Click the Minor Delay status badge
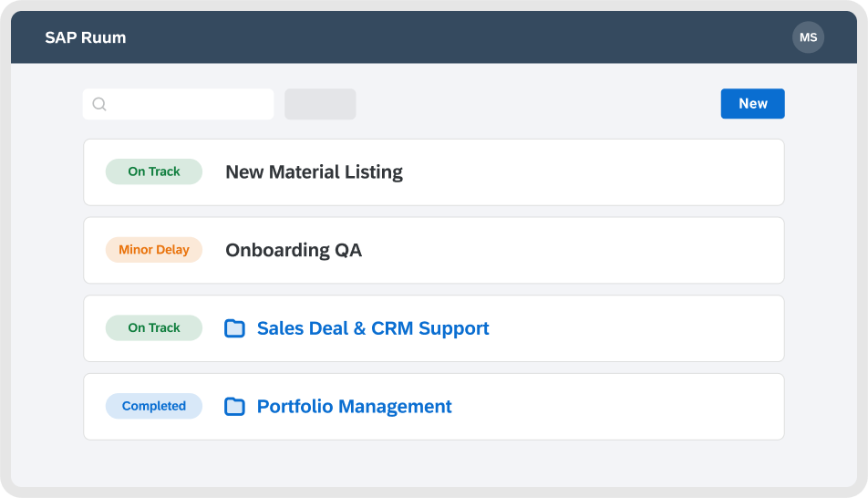Viewport: 868px width, 498px height. [x=154, y=250]
